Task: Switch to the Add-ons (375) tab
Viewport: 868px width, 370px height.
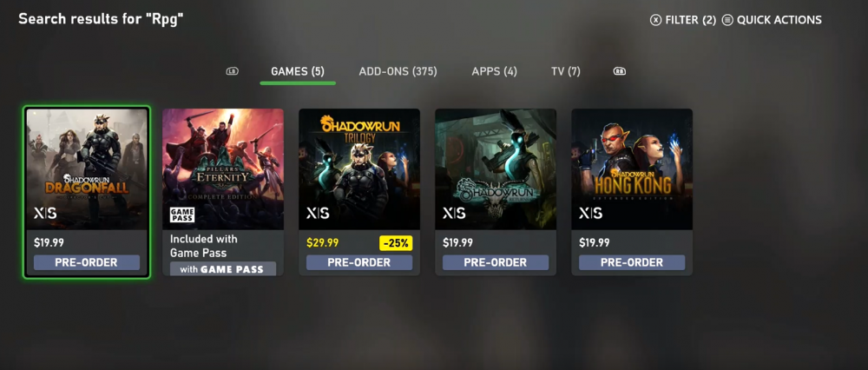Action: click(x=398, y=71)
